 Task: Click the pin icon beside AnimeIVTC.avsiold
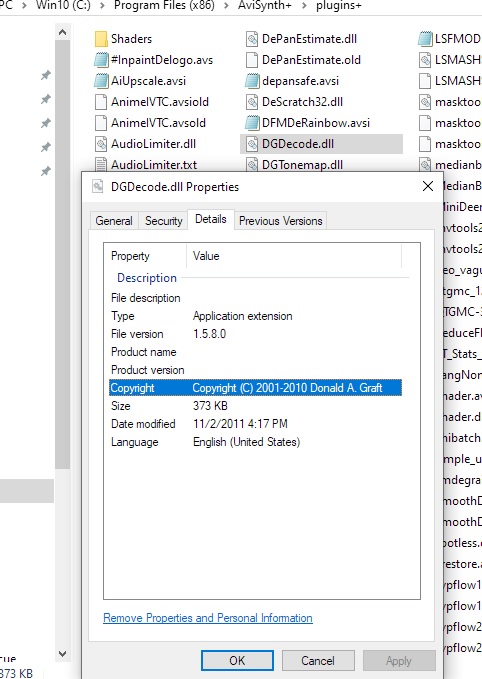[45, 100]
